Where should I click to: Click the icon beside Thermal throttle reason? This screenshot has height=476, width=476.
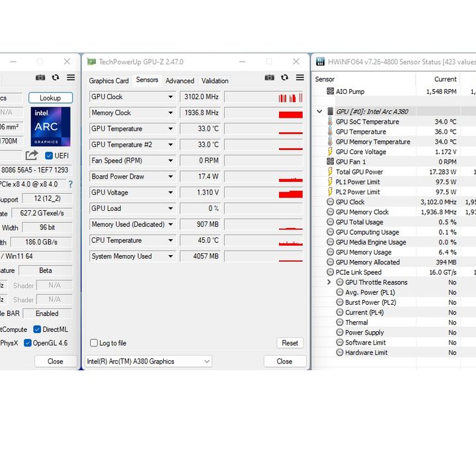(x=340, y=322)
